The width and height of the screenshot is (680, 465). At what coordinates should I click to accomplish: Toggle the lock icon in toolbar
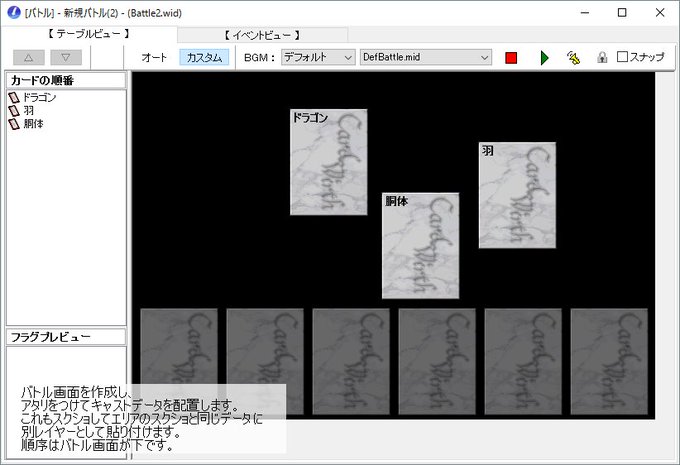tap(602, 57)
